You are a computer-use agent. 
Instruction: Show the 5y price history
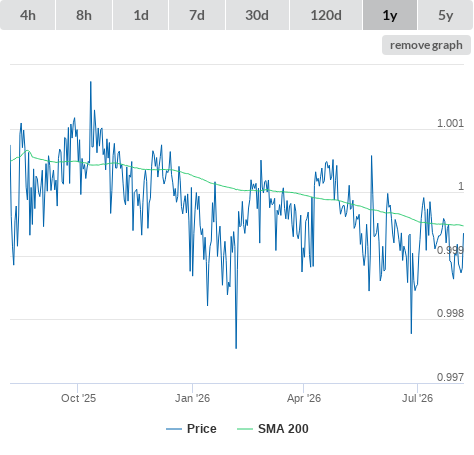445,15
